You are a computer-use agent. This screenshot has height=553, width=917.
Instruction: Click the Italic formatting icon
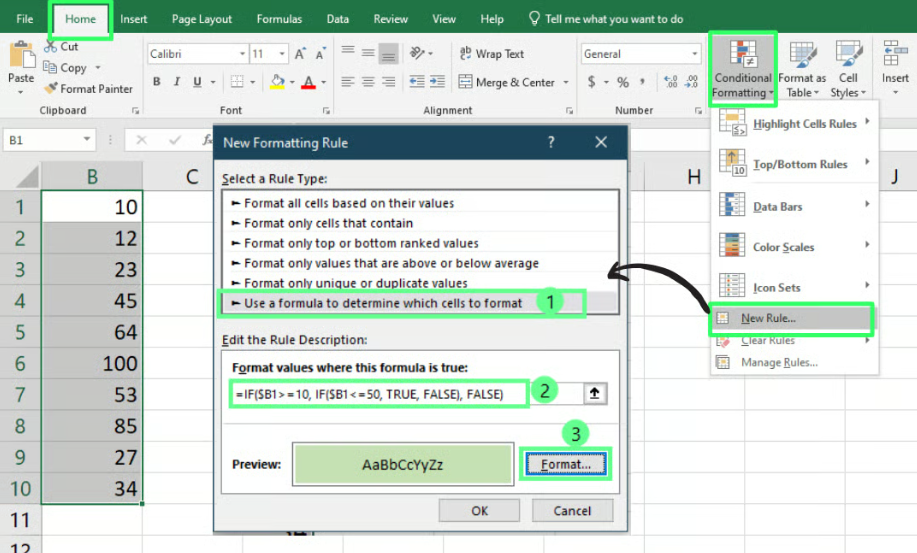[x=179, y=83]
